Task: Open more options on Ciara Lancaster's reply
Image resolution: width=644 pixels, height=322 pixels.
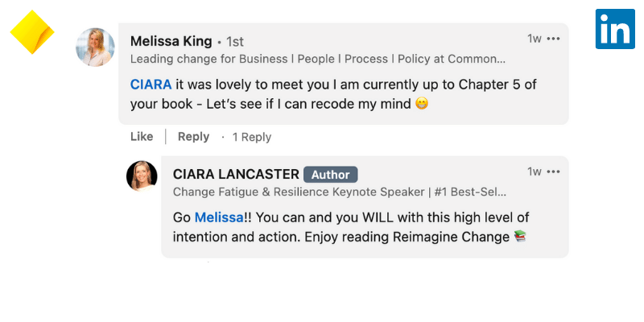Action: (x=553, y=171)
